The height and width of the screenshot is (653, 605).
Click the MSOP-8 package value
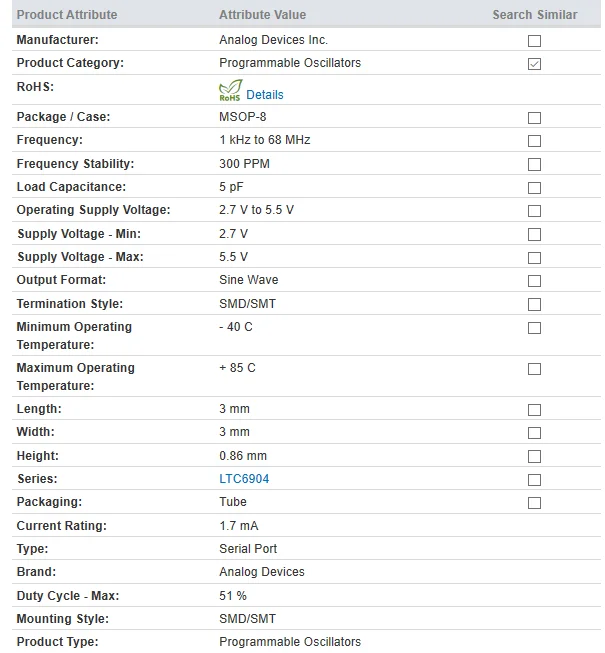(x=243, y=117)
